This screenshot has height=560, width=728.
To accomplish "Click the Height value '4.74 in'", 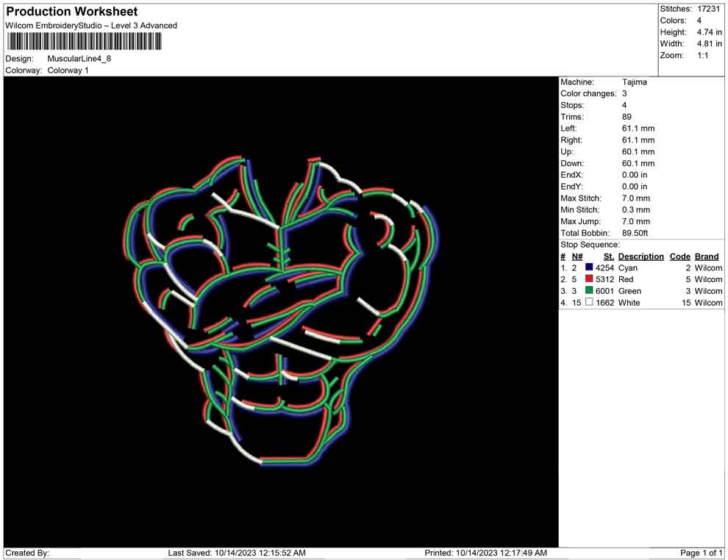I will 709,32.
